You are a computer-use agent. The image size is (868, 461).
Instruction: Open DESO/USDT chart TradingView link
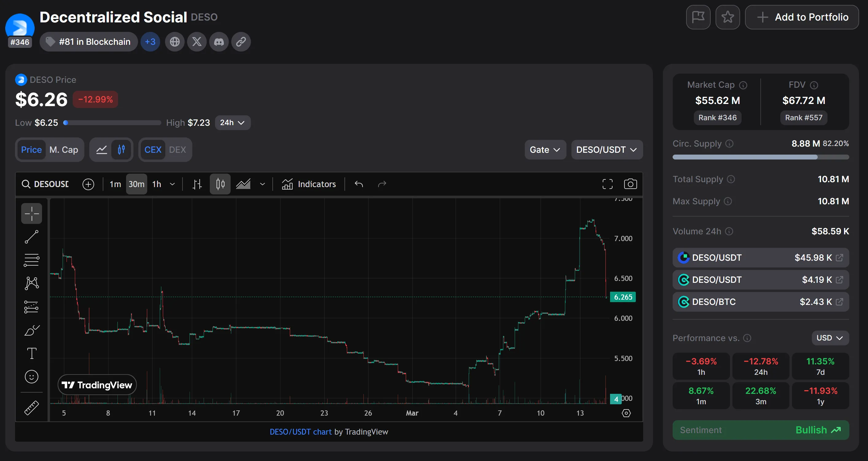tap(301, 432)
